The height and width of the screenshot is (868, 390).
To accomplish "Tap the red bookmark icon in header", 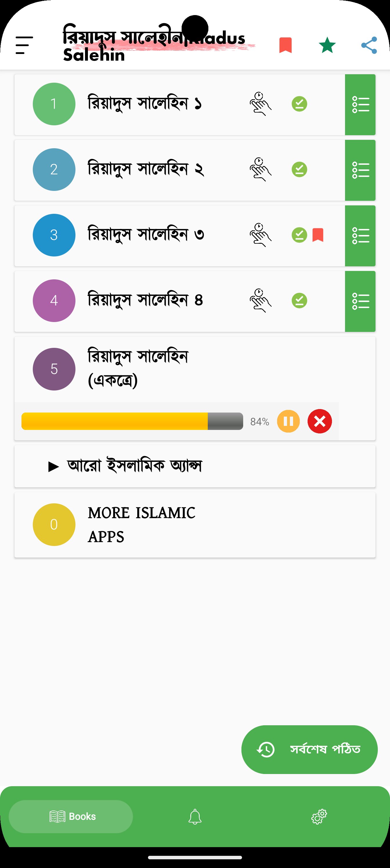I will pyautogui.click(x=285, y=45).
